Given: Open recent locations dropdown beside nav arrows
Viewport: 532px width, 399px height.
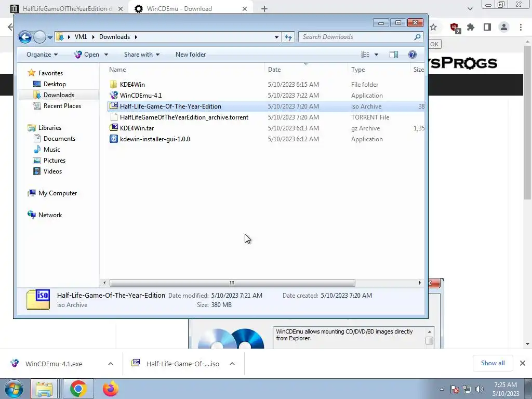Looking at the screenshot, I should click(50, 37).
